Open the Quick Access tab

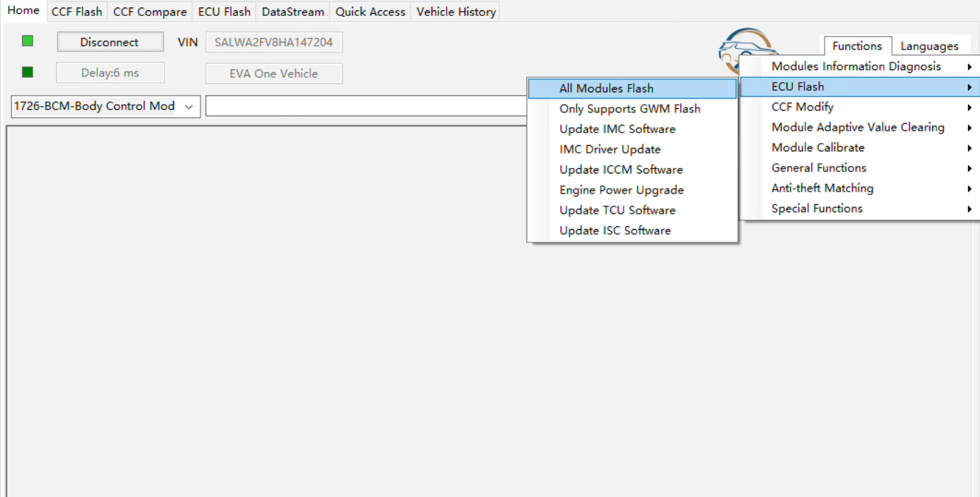[x=370, y=12]
